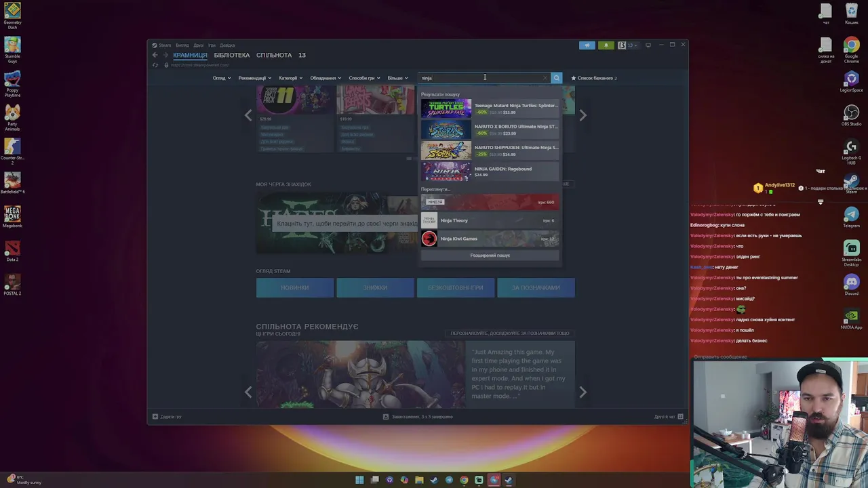Click Додати гру at window bottom
The width and height of the screenshot is (868, 488).
[167, 417]
